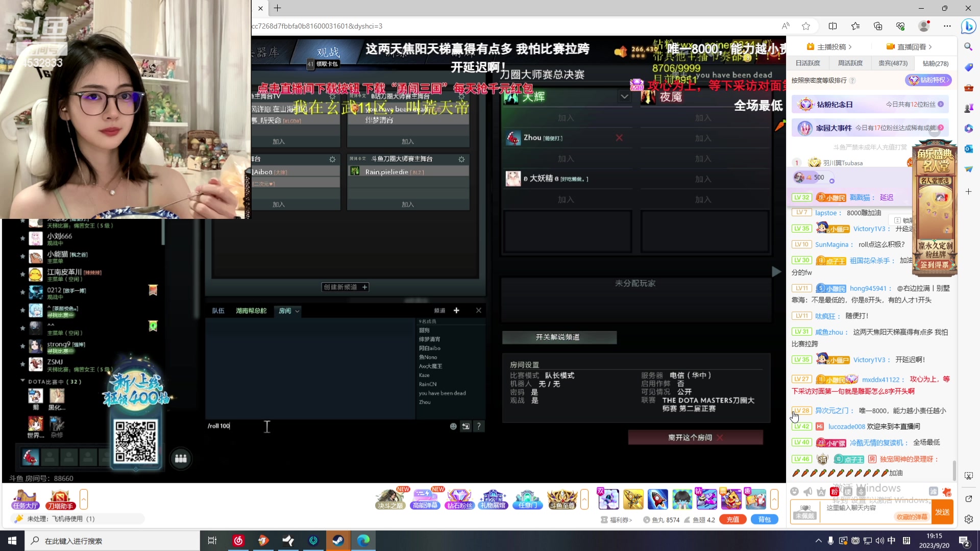The height and width of the screenshot is (551, 980).
Task: Toggle the 开关解说频道 caster channel button
Action: [559, 337]
